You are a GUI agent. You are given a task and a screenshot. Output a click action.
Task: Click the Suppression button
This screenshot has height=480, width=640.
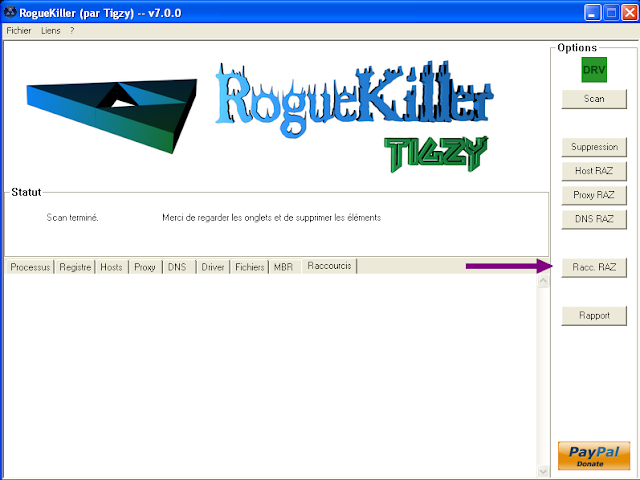(594, 147)
